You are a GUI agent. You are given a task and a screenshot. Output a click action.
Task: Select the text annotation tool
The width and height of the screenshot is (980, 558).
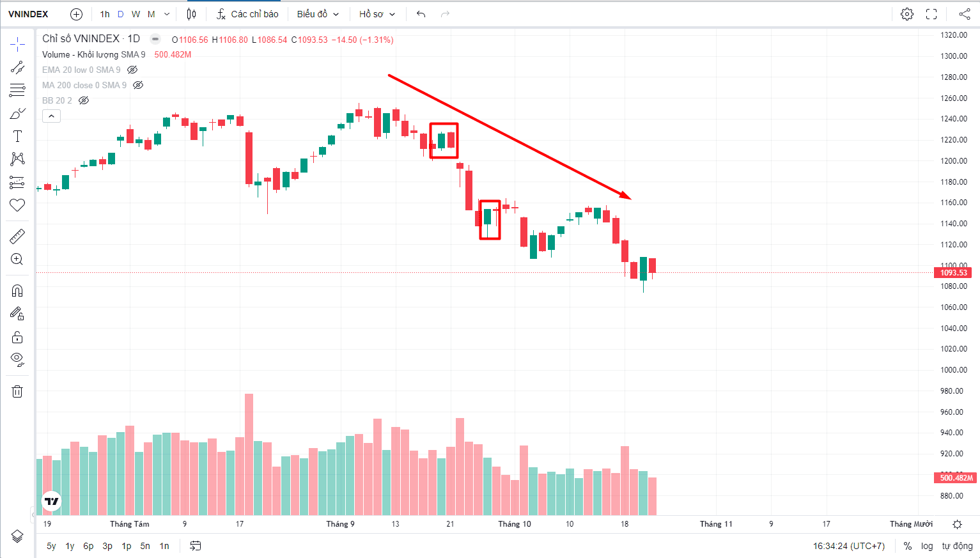[x=17, y=136]
